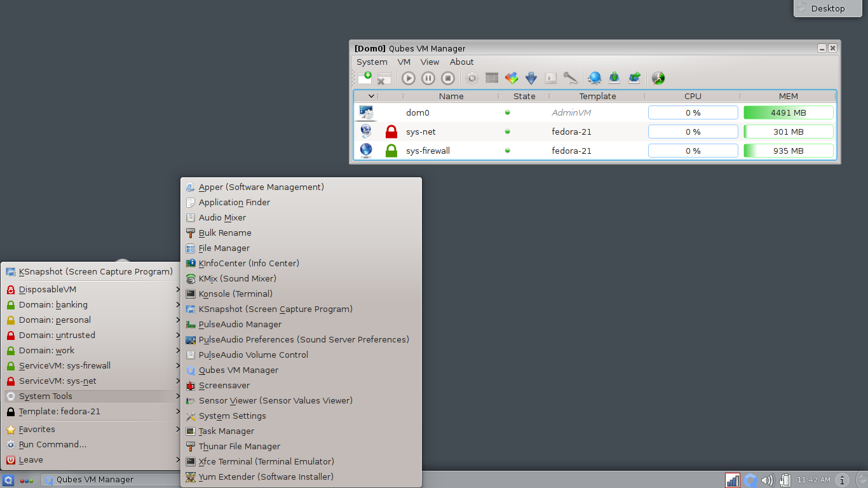
Task: Click the green lock icon for sys-firewall
Action: coord(391,151)
